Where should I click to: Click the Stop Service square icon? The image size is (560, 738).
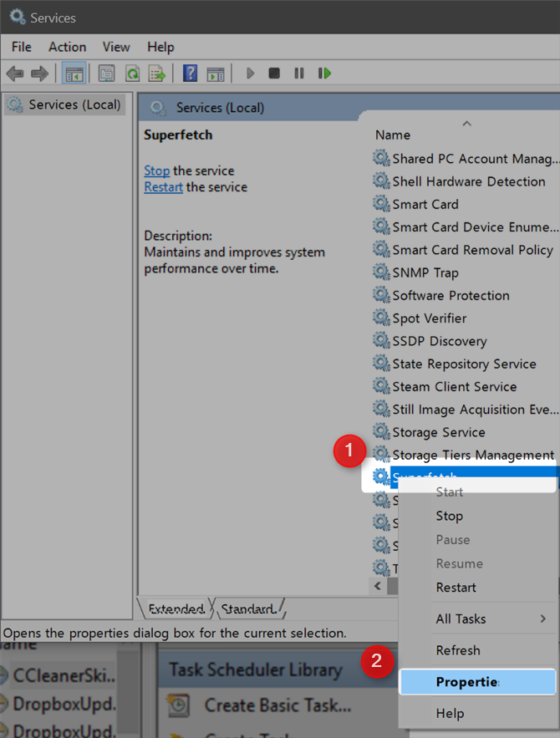tap(274, 74)
